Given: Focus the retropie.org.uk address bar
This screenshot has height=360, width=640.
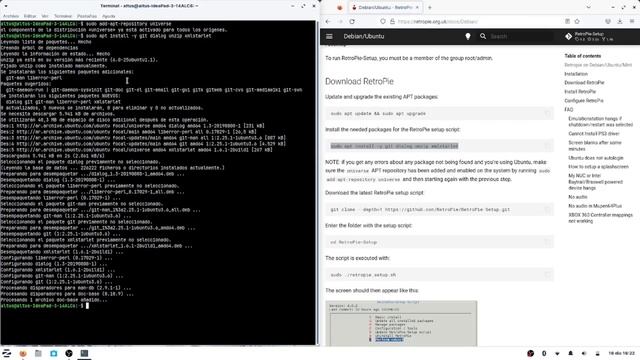Looking at the screenshot, I should (478, 21).
